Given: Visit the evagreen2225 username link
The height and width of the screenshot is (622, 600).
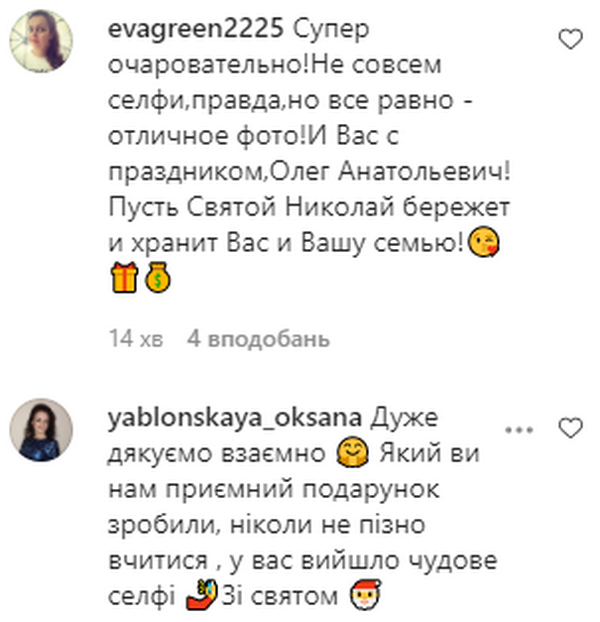Looking at the screenshot, I should coord(196,29).
